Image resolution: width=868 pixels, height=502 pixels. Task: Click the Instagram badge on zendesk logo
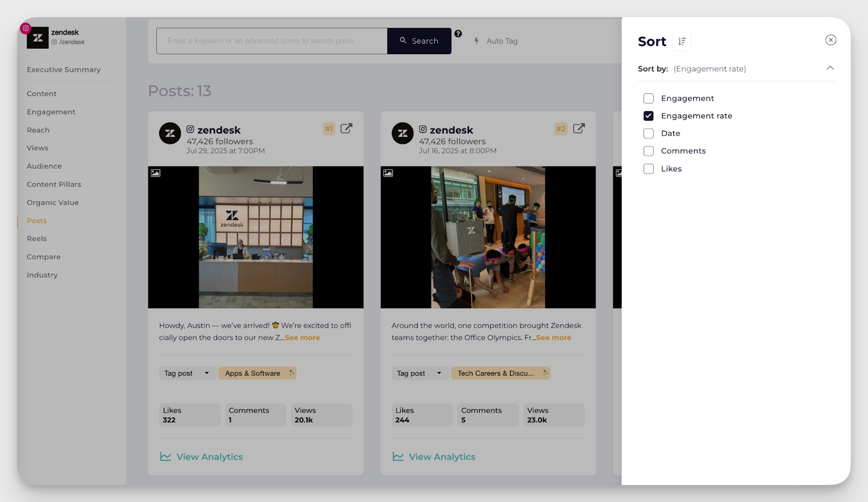(25, 28)
